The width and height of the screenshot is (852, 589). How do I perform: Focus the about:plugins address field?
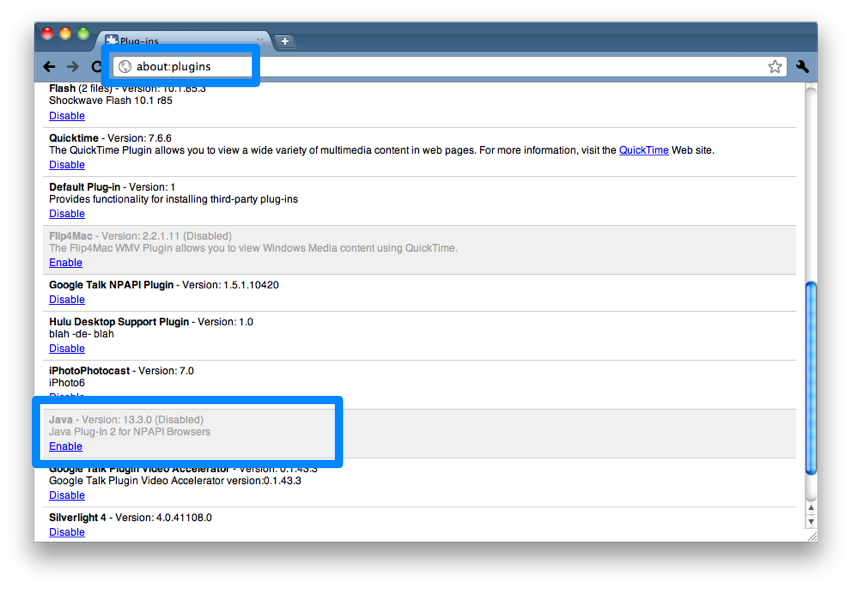tap(450, 67)
